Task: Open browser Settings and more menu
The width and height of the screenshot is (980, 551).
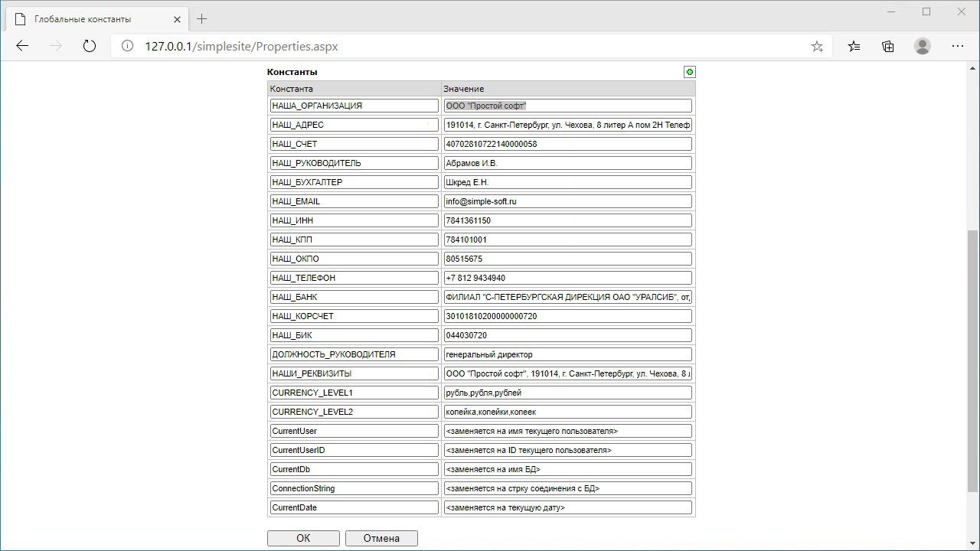Action: (958, 47)
